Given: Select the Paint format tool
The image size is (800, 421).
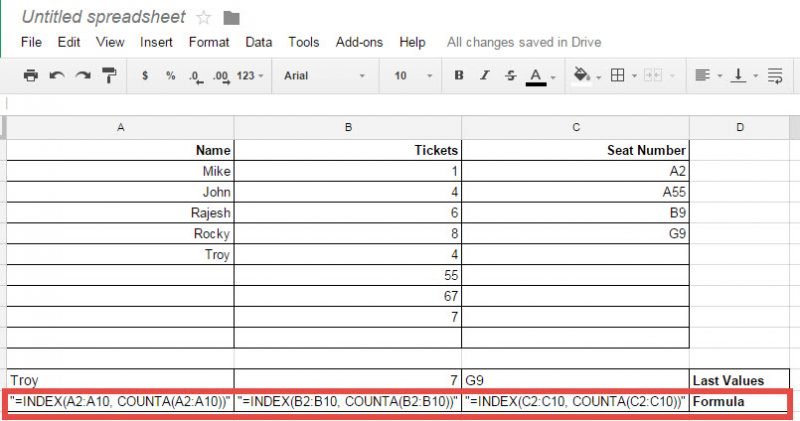Looking at the screenshot, I should click(109, 76).
